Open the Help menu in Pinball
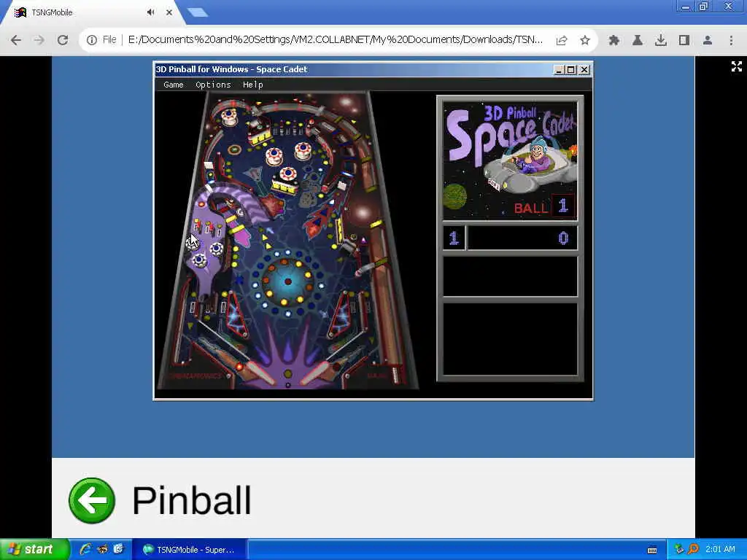The image size is (747, 560). click(253, 85)
